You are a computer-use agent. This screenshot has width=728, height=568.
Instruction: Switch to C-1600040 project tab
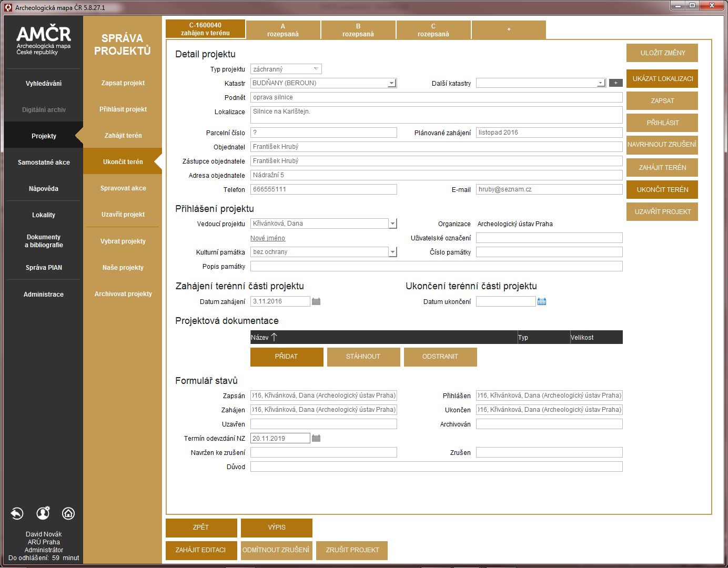(x=205, y=29)
